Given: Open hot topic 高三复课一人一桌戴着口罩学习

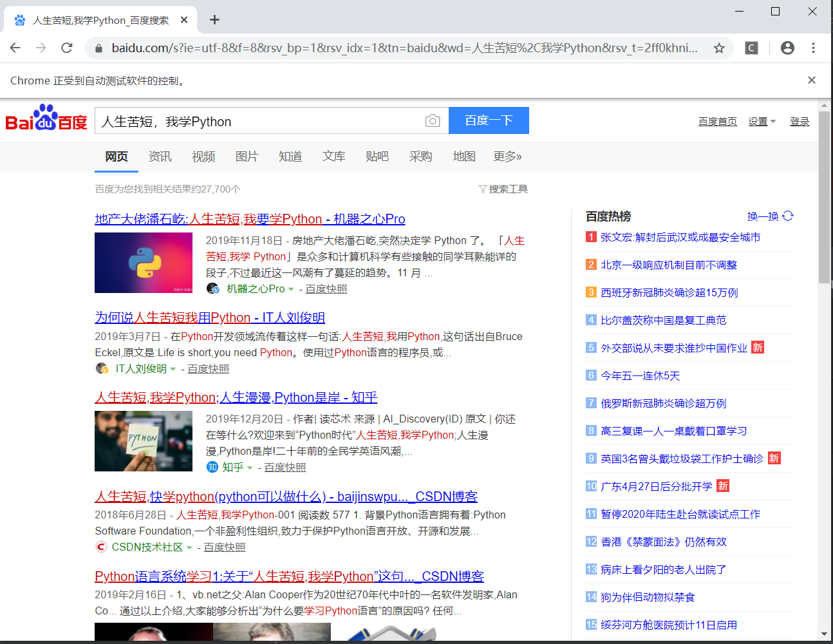Looking at the screenshot, I should click(x=674, y=431).
